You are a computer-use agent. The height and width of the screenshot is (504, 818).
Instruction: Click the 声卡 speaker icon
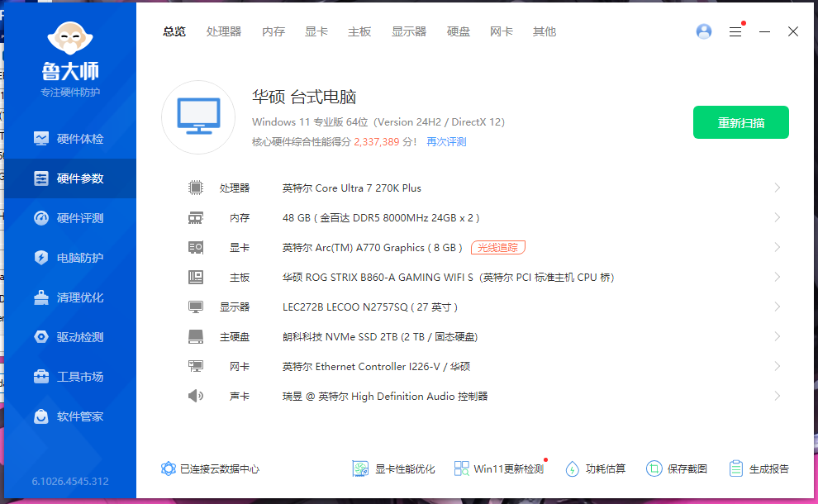point(196,396)
